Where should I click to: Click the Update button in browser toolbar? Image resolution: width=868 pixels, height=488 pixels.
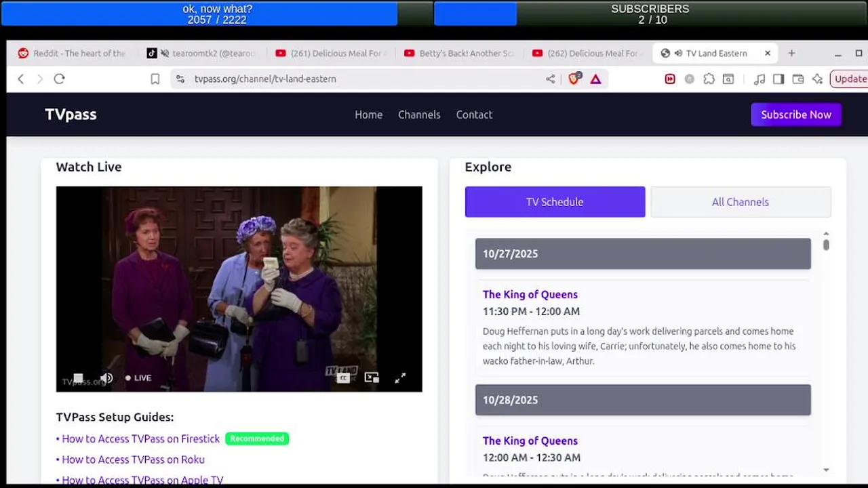[849, 79]
